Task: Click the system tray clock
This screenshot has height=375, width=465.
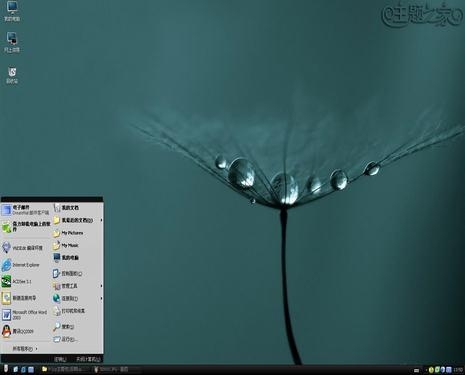Action: [x=458, y=370]
